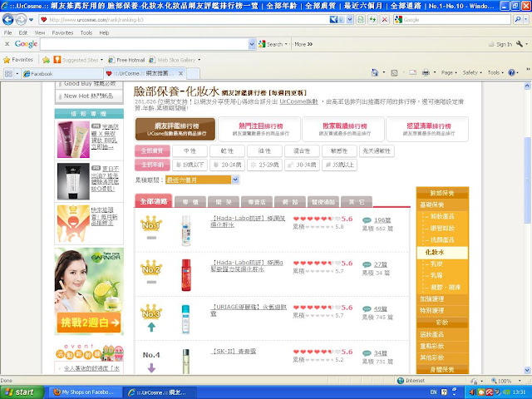Open the zoom level 100% dropdown
The width and height of the screenshot is (532, 399).
(520, 381)
